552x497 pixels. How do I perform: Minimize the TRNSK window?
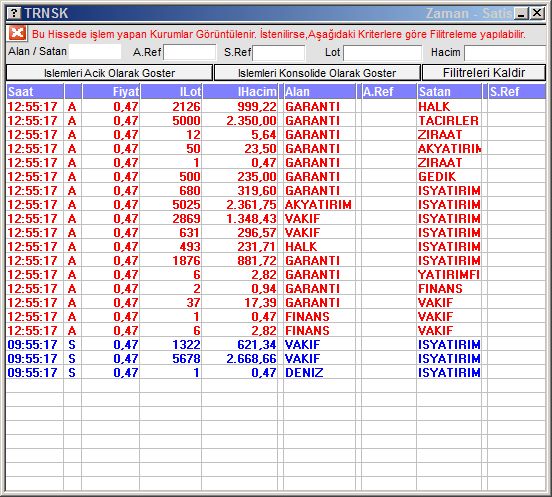click(x=521, y=13)
